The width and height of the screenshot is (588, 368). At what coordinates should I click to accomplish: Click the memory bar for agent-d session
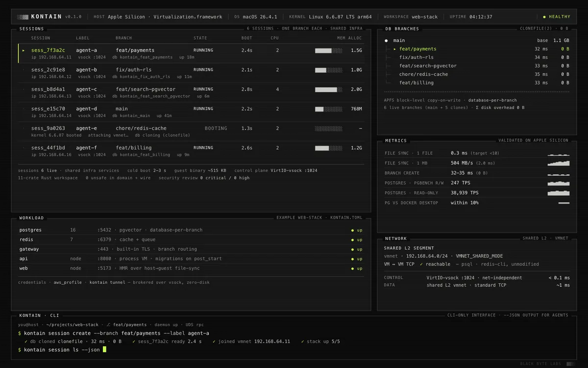coord(328,109)
